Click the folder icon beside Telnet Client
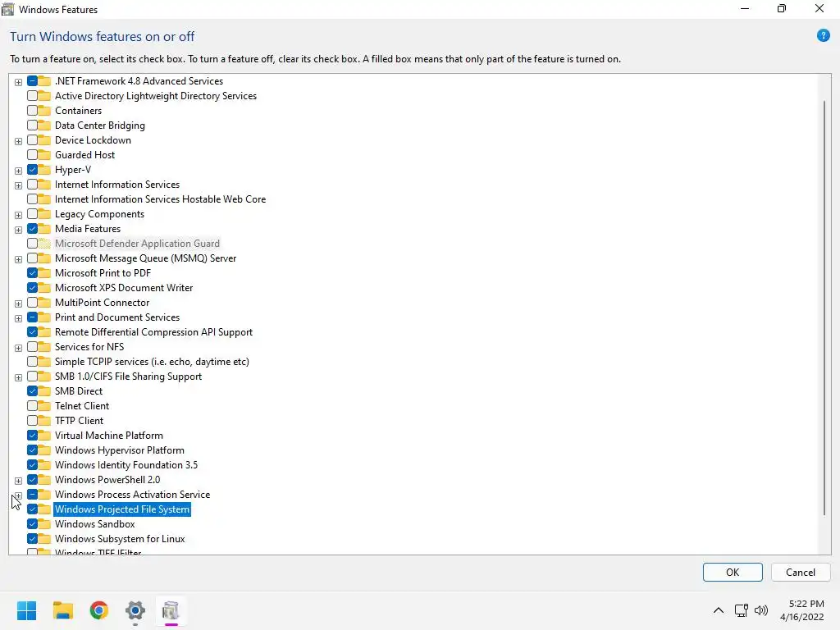This screenshot has height=630, width=840. [x=45, y=405]
